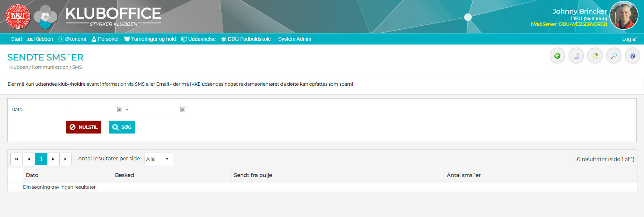Viewport: 644px width, 217px height.
Task: Open the Turneringer og hold menu
Action: pos(150,39)
